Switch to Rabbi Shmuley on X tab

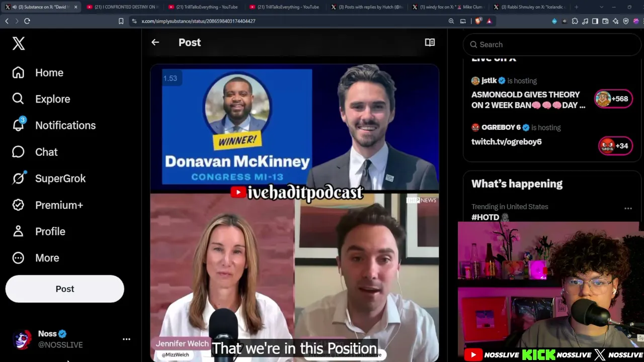[530, 7]
